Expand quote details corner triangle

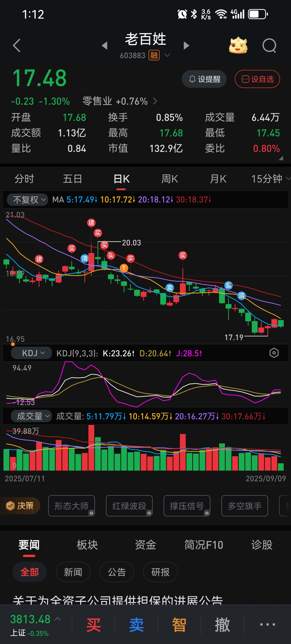[281, 158]
